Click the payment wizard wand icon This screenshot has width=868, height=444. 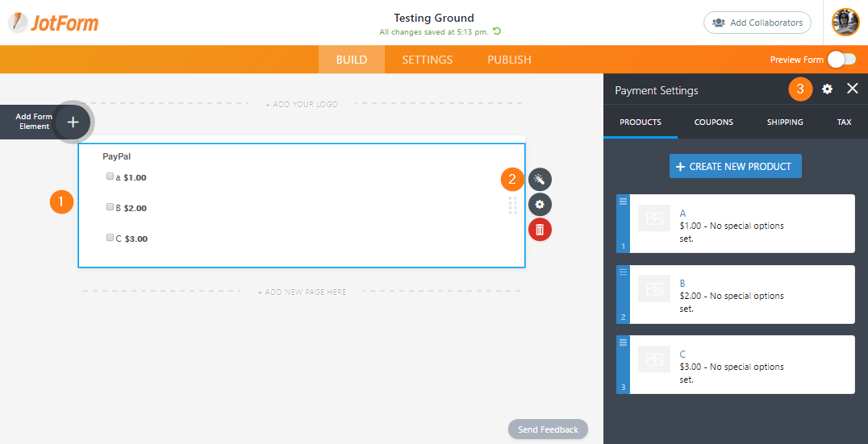click(540, 179)
